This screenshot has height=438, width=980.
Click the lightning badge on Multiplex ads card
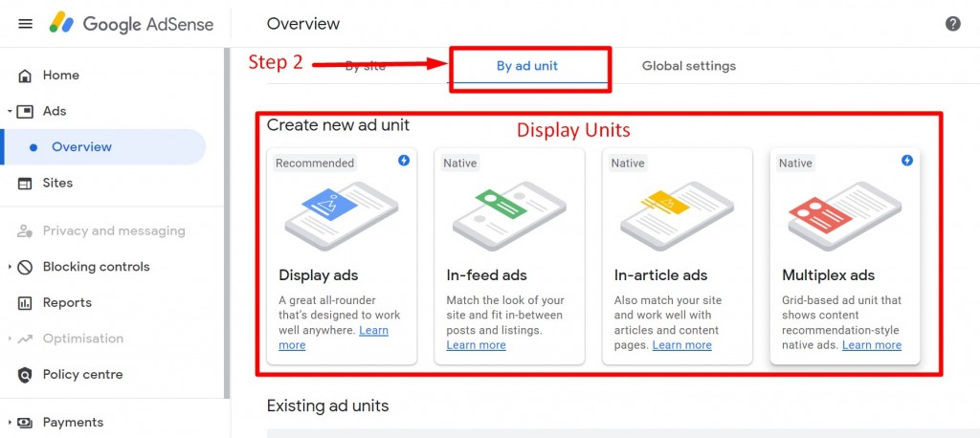tap(907, 161)
